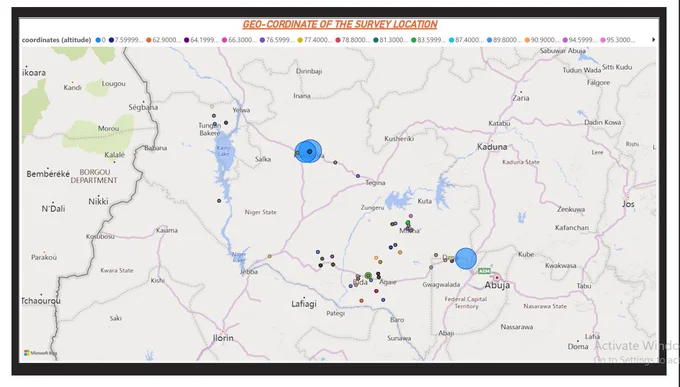This screenshot has width=680, height=387.
Task: Click the Jebba label on the map
Action: [249, 272]
